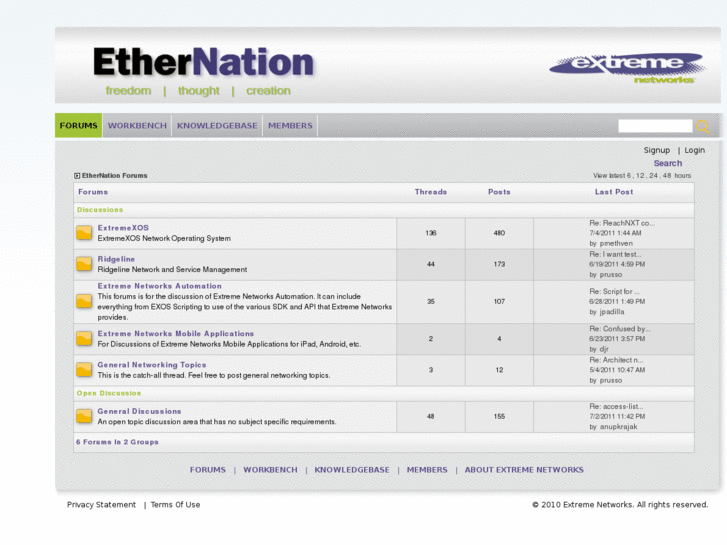727x545 pixels.
Task: Click the EtherNation logo
Action: (204, 62)
